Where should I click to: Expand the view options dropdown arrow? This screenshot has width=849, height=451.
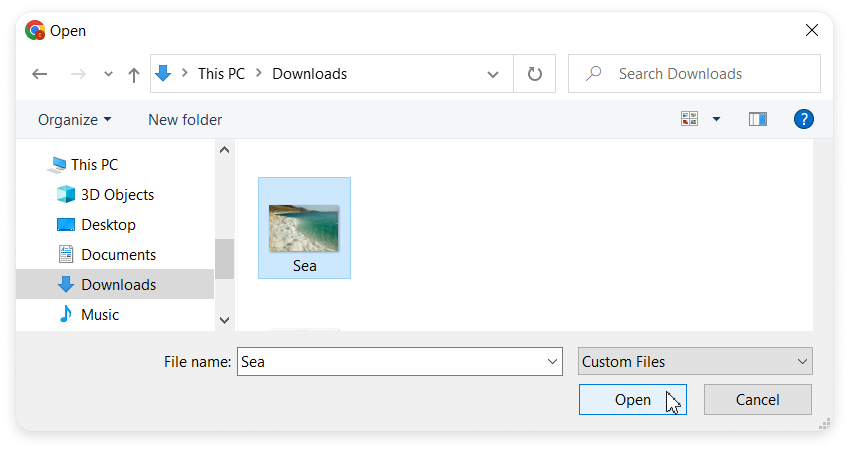tap(716, 119)
